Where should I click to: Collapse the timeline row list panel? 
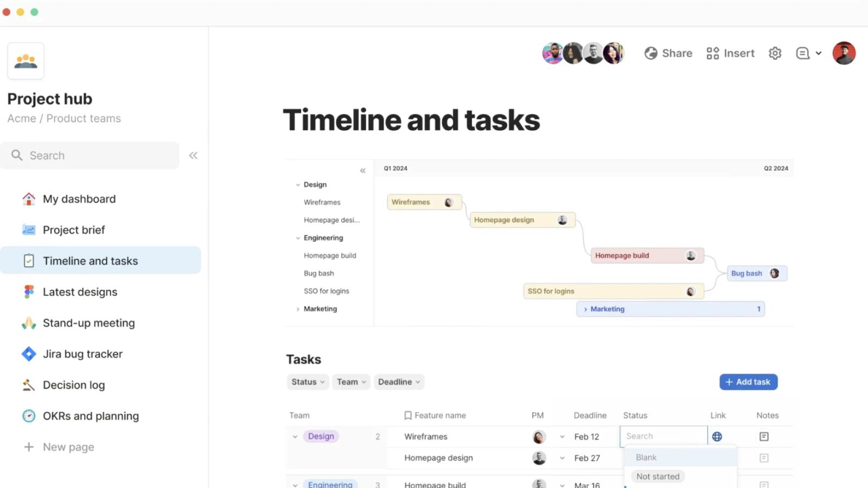(x=362, y=171)
